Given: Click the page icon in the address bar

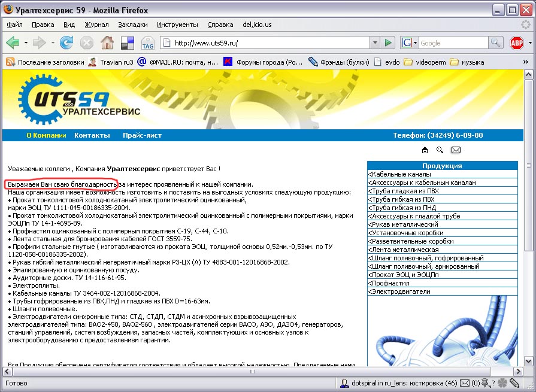Looking at the screenshot, I should [167, 43].
